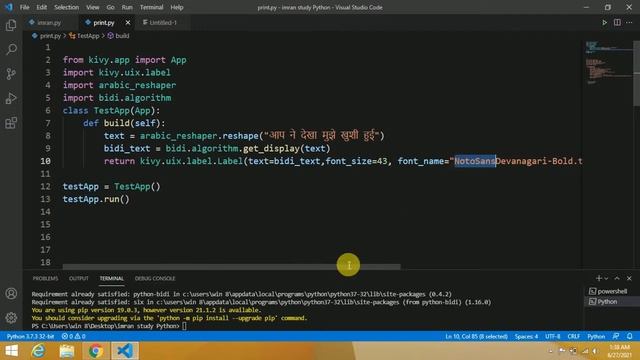Maximize the terminal panel size

point(617,278)
